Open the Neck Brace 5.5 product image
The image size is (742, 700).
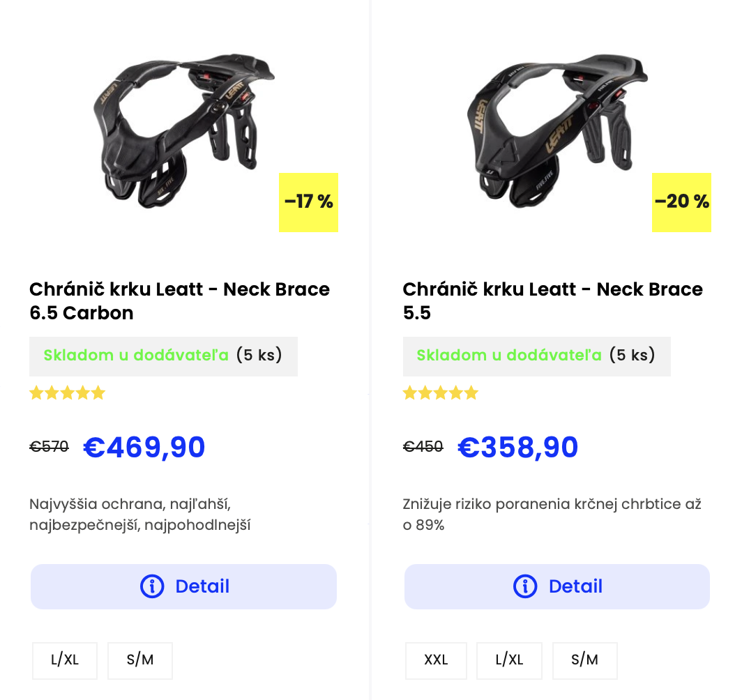[x=557, y=131]
